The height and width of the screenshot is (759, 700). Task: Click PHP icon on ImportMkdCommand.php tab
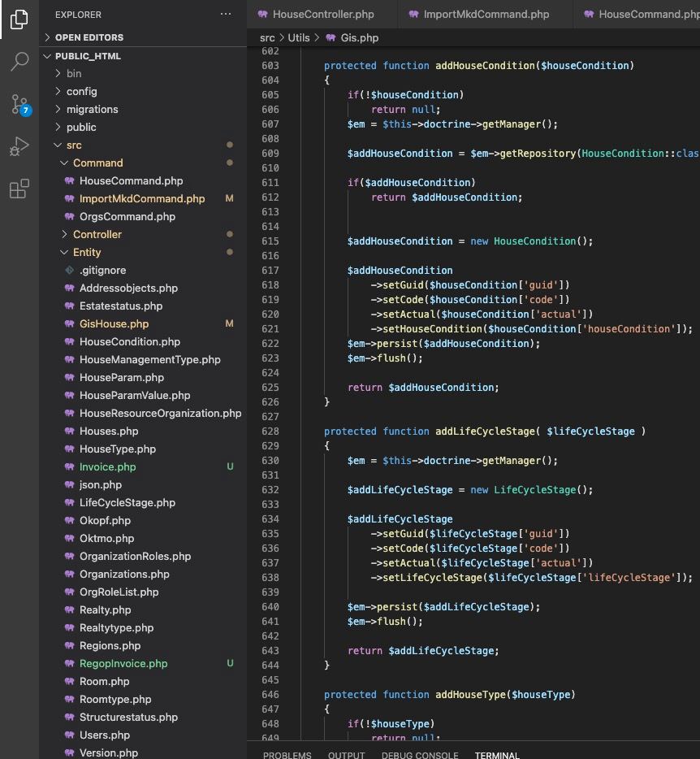(413, 14)
